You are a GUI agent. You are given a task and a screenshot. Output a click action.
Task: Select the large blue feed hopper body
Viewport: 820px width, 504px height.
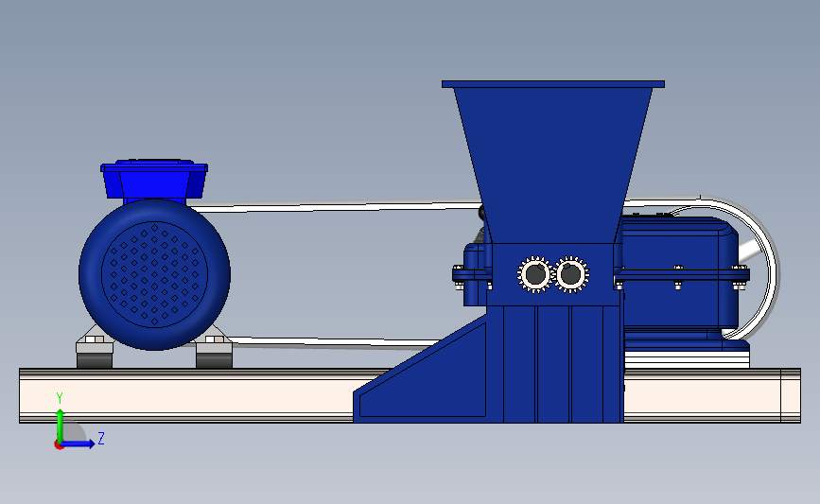click(x=552, y=165)
